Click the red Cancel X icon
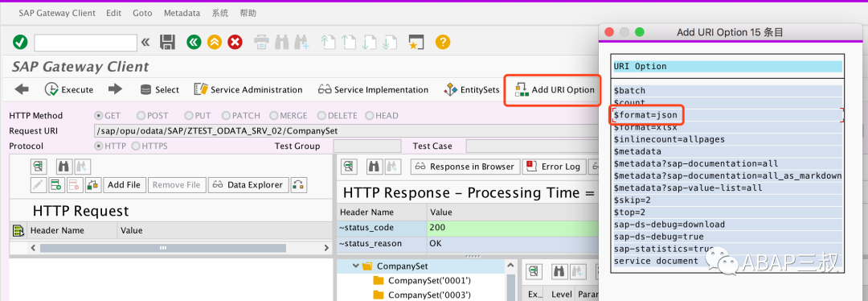 coord(235,42)
